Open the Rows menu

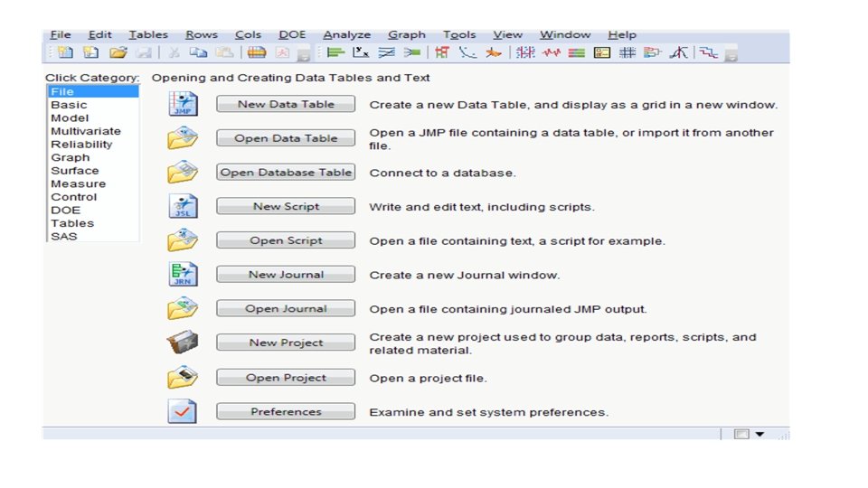pyautogui.click(x=202, y=35)
